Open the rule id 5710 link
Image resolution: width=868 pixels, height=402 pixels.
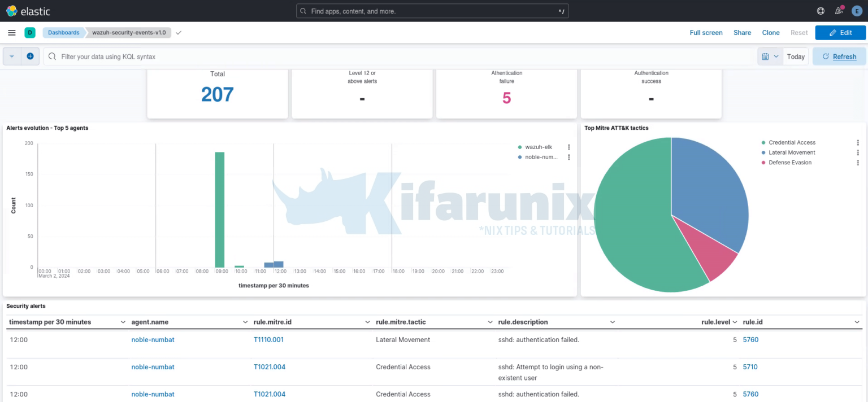click(x=750, y=366)
